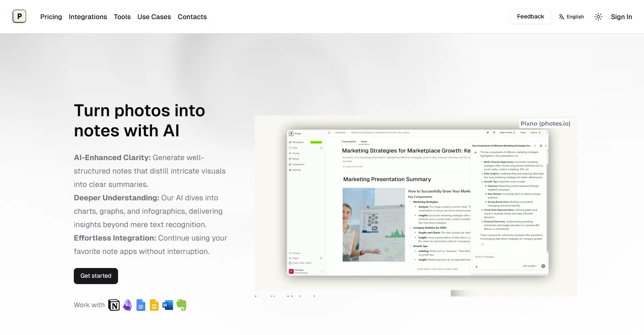Click the woman presenting photo in demo
Screen dimensions: 644x335
(x=374, y=225)
